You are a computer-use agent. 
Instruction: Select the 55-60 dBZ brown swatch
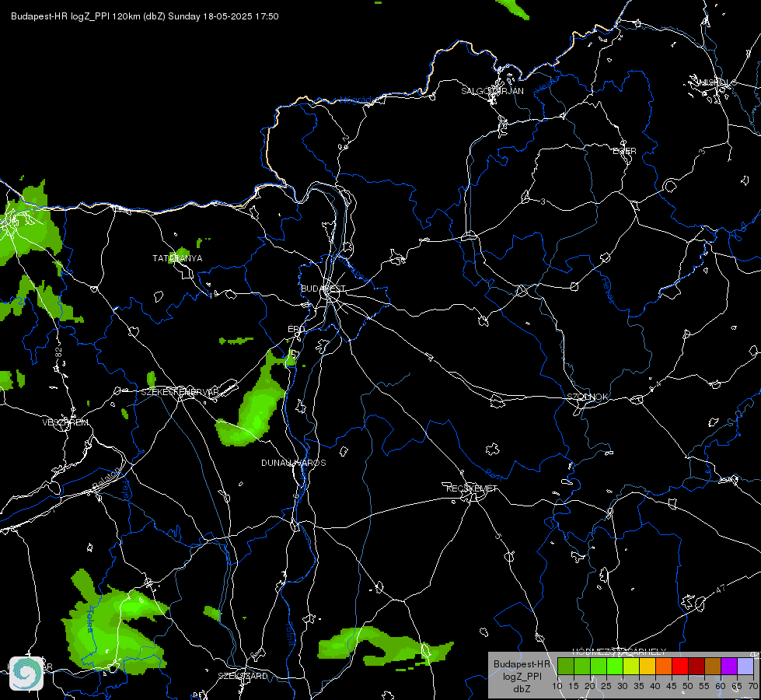tap(713, 666)
